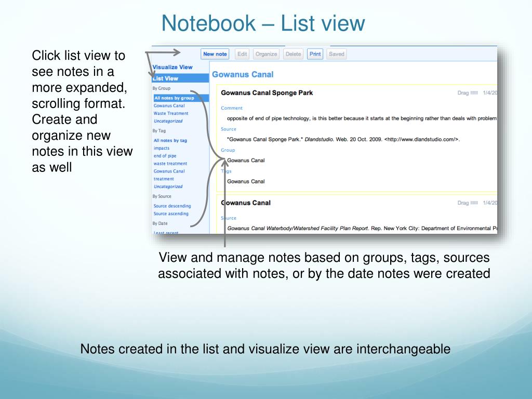The width and height of the screenshot is (532, 399).
Task: Click the Source label in Sponge Park note
Action: coord(229,129)
